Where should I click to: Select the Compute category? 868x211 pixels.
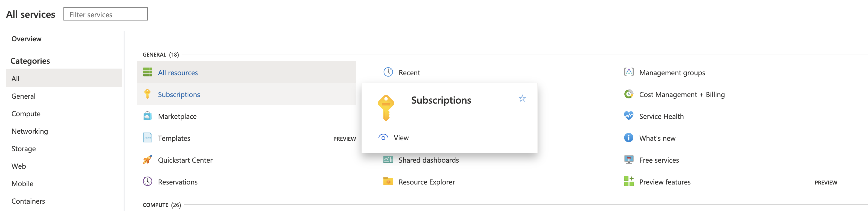tap(26, 114)
